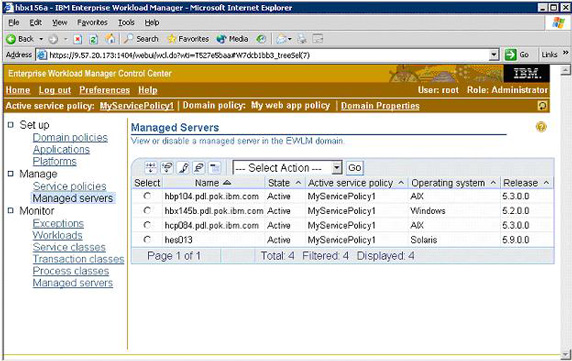Click the Refresh page icon
572x361 pixels.
point(93,39)
